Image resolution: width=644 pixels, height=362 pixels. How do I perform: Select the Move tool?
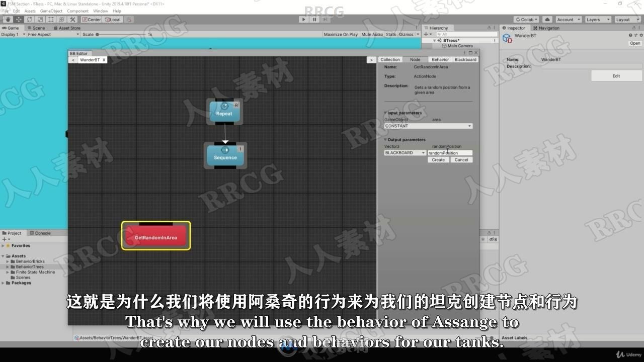pos(19,20)
